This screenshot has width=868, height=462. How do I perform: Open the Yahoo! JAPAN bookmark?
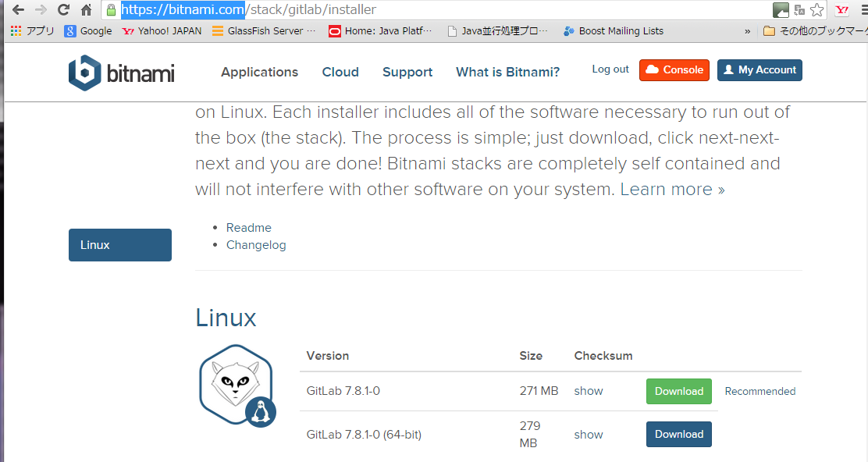162,31
